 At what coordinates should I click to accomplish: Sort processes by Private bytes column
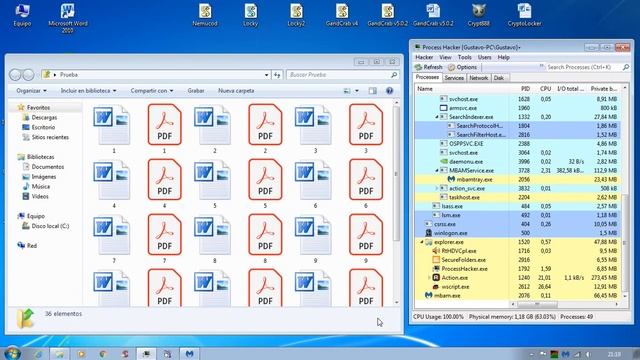pos(603,89)
